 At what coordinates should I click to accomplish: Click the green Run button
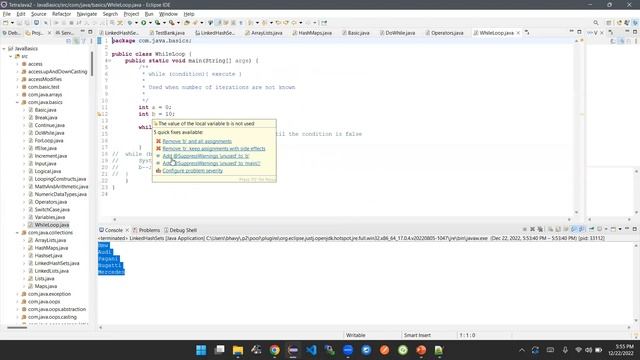pos(144,23)
